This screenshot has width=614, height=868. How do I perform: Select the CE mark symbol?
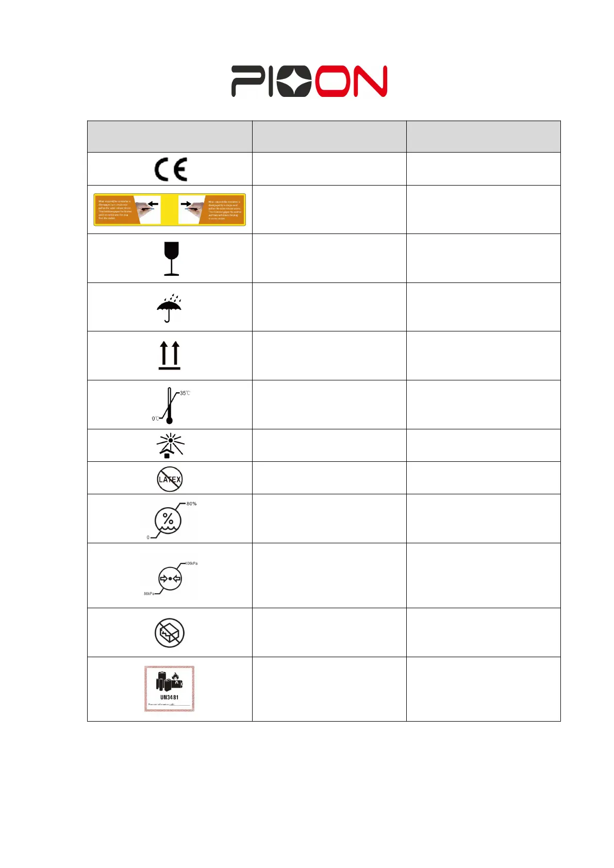tap(171, 169)
